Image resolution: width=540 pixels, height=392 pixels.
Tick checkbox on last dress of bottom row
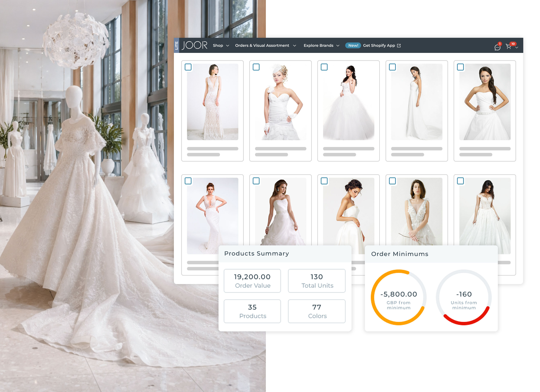coord(460,181)
